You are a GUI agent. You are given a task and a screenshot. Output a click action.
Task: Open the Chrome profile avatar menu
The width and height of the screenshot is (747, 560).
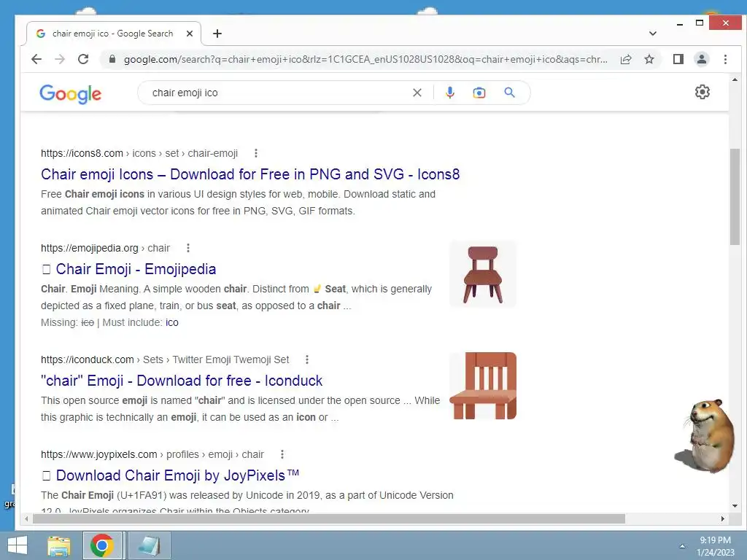(701, 59)
